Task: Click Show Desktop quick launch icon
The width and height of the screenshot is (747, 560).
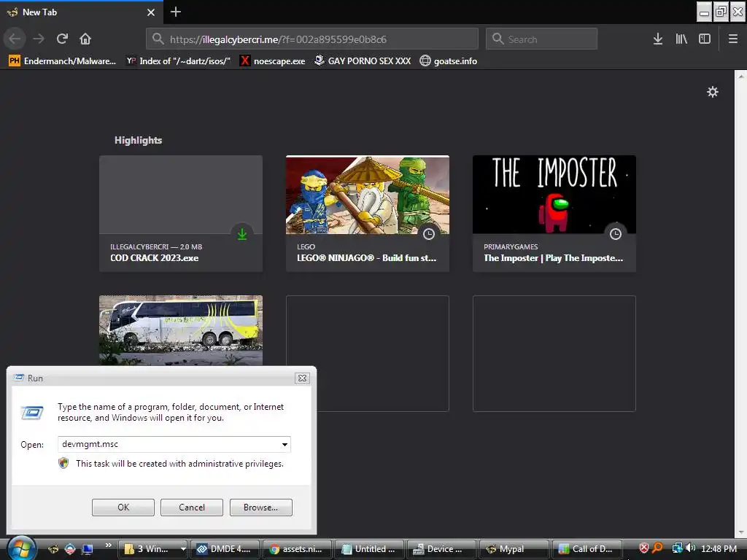Action: pyautogui.click(x=88, y=548)
